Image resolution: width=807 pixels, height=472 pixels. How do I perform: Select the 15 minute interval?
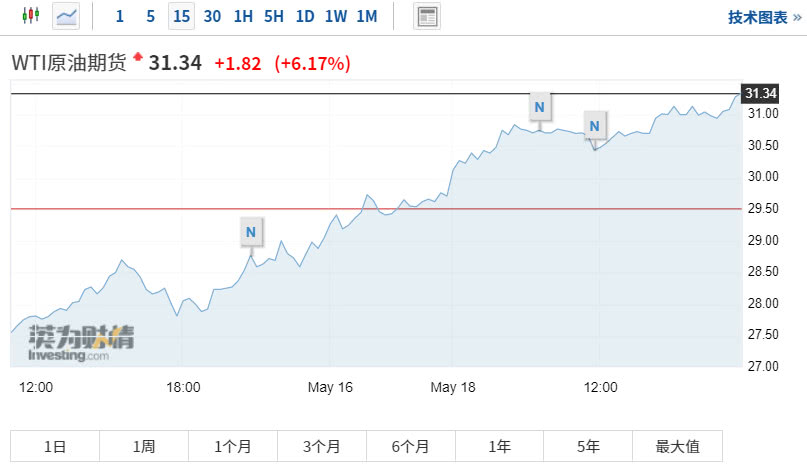[x=181, y=16]
